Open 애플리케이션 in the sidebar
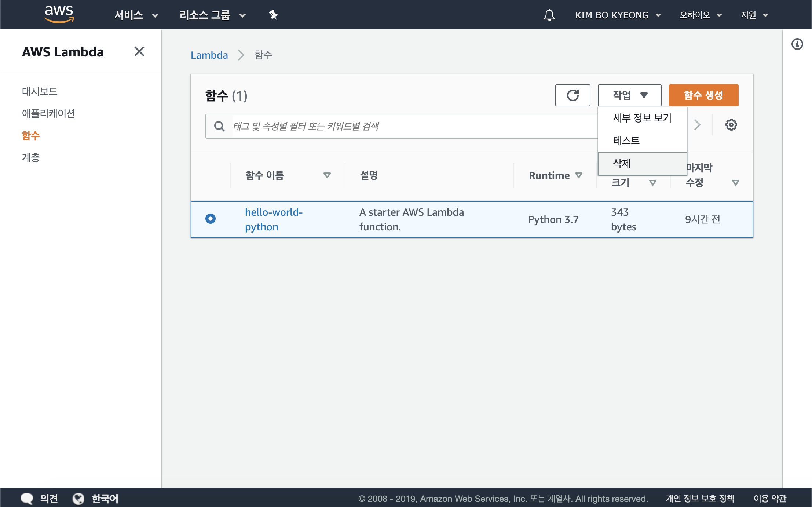This screenshot has height=507, width=812. point(48,113)
